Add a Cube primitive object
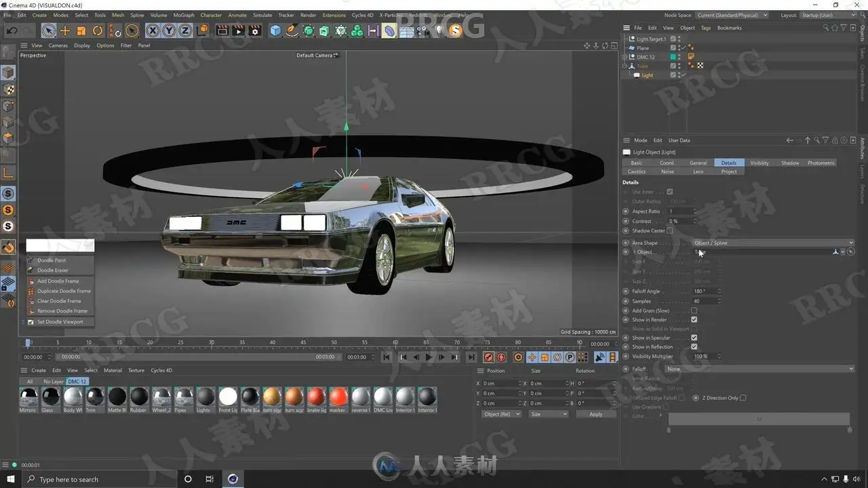Viewport: 868px width, 488px height. coord(275,30)
